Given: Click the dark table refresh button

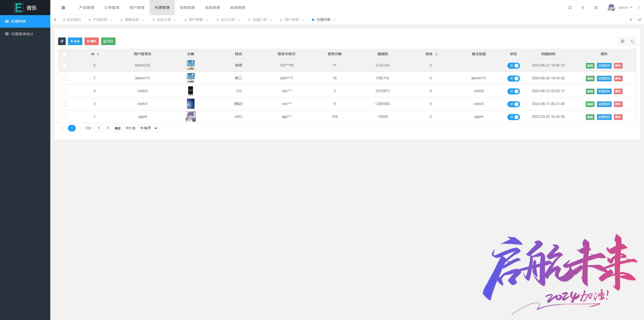Looking at the screenshot, I should pos(62,41).
